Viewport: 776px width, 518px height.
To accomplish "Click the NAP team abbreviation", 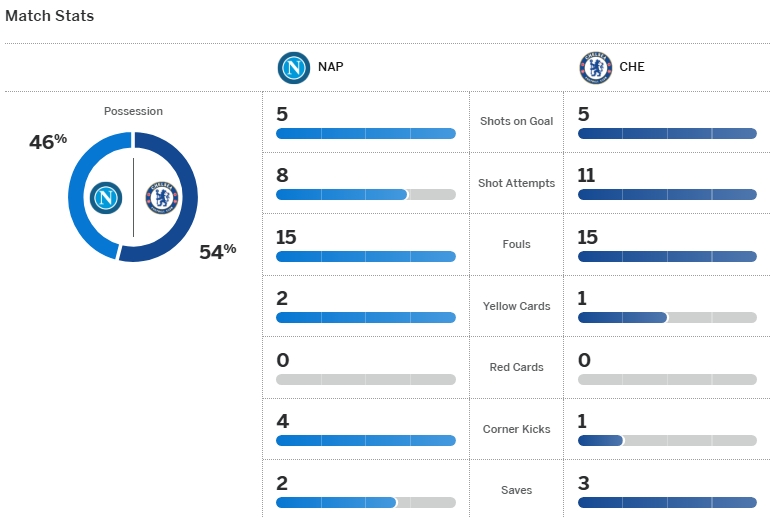I will 330,67.
